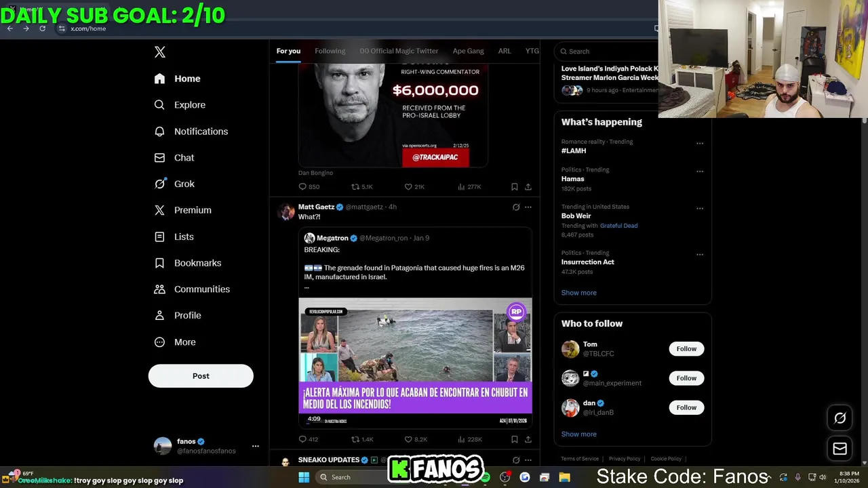This screenshot has width=868, height=488.
Task: Click the Post button
Action: click(x=201, y=376)
